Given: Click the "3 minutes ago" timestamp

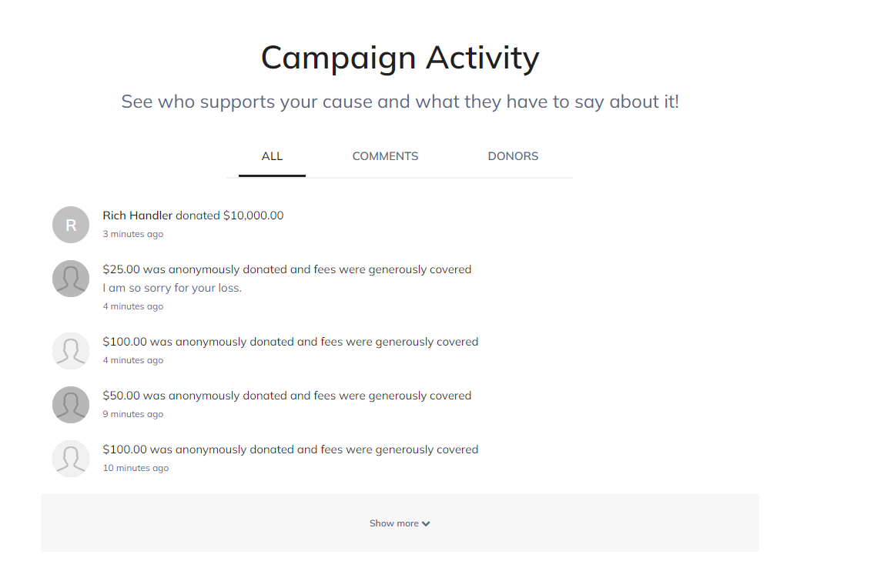Looking at the screenshot, I should 133,234.
